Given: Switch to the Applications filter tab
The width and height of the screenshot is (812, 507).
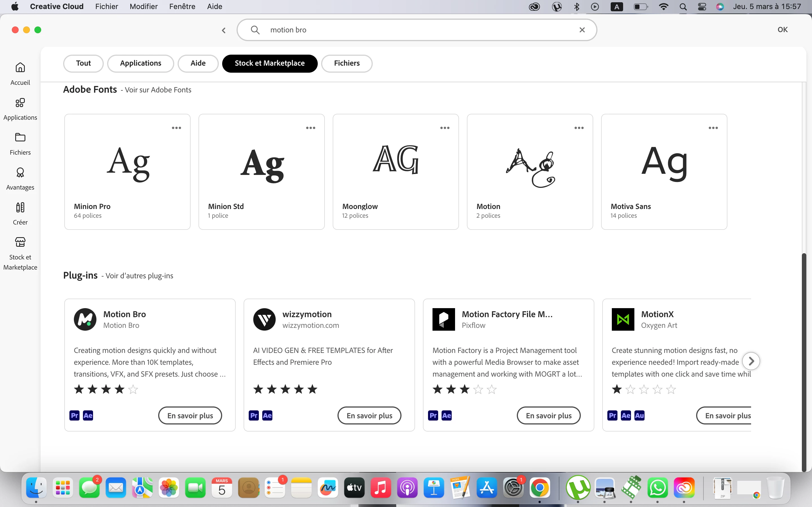Looking at the screenshot, I should click(141, 63).
